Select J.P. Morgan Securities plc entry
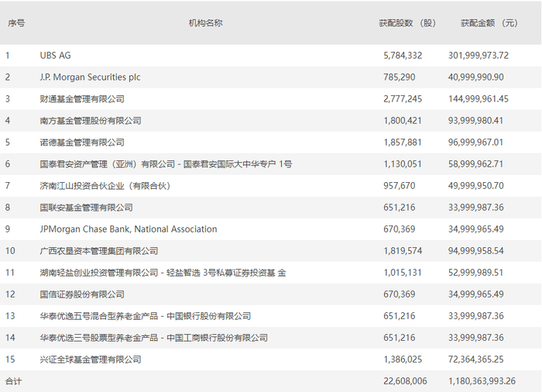542x392 pixels. [x=90, y=77]
